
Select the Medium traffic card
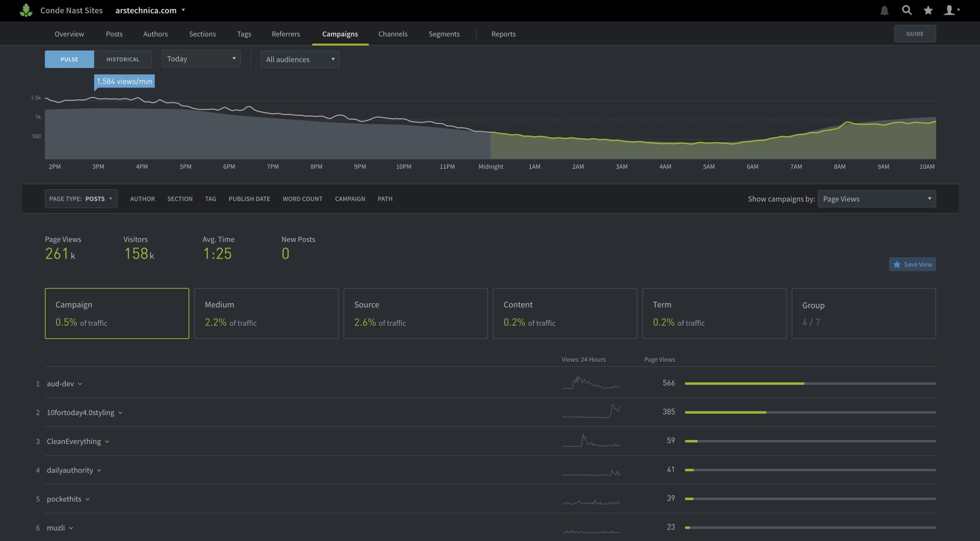coord(266,313)
